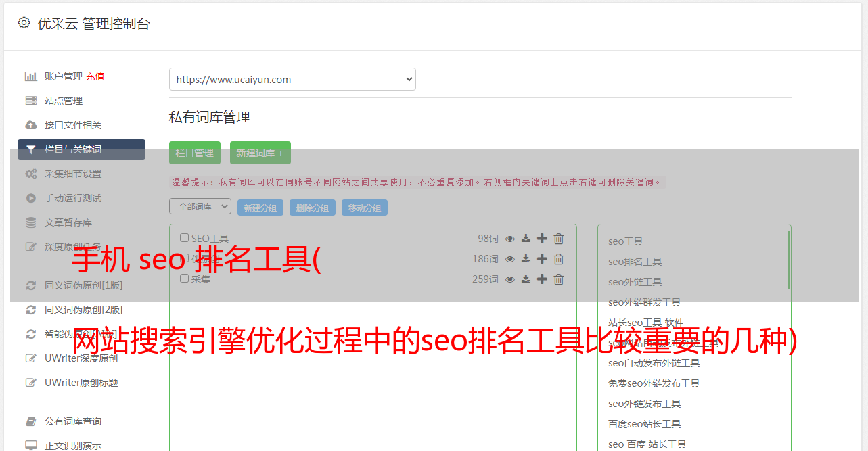868x451 pixels.
Task: View keywords of SEO工具 via eye icon
Action: (x=510, y=239)
